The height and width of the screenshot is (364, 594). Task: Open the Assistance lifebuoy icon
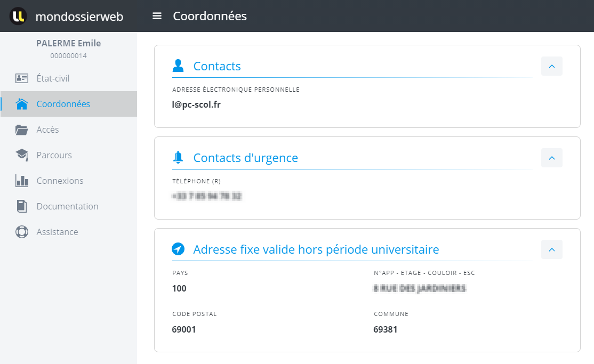pyautogui.click(x=22, y=232)
